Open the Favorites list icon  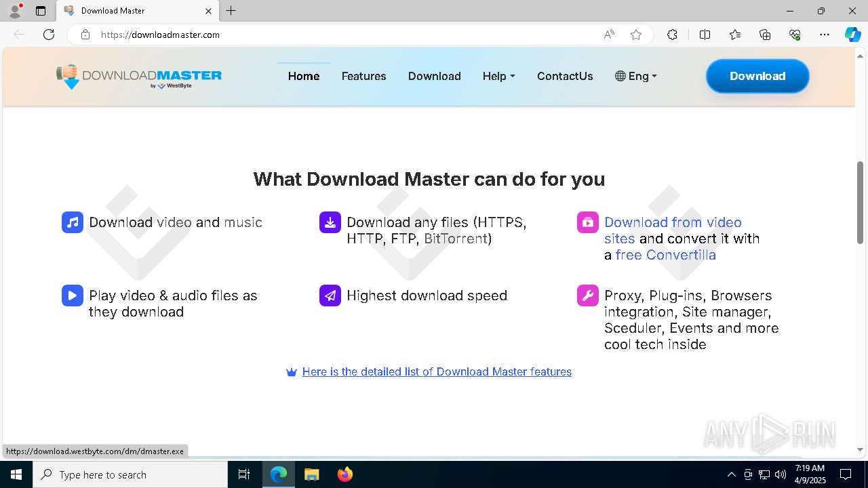(735, 35)
